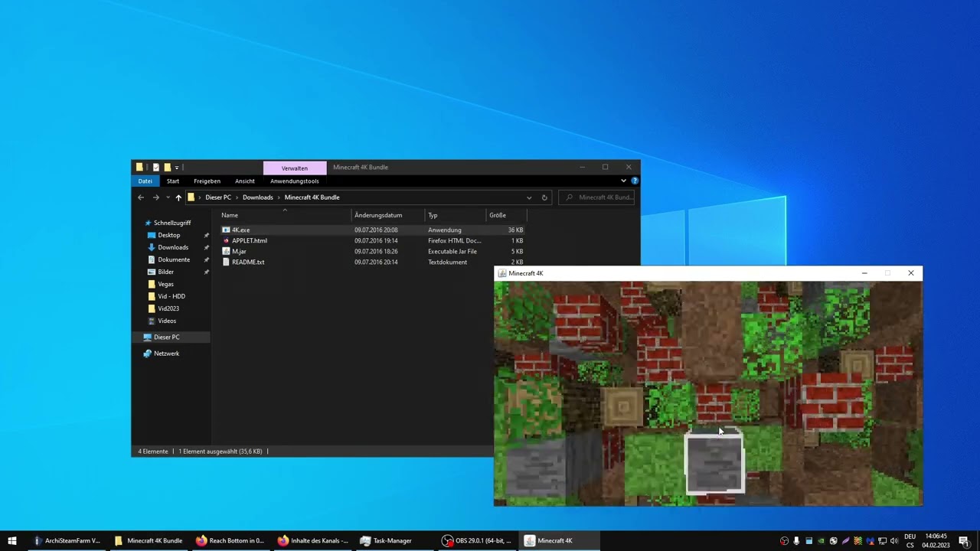Click the 36 KB size value
980x551 pixels.
(515, 230)
